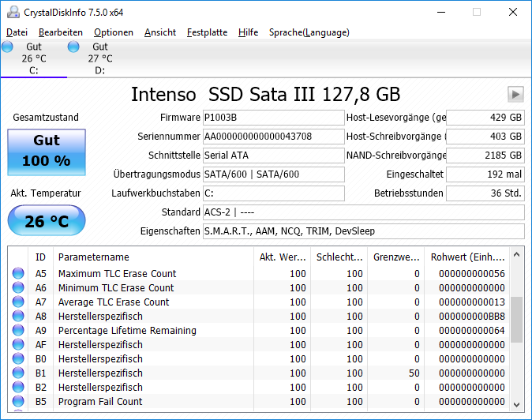The height and width of the screenshot is (420, 532).
Task: Click raw value 000000000064
Action: [x=471, y=331]
